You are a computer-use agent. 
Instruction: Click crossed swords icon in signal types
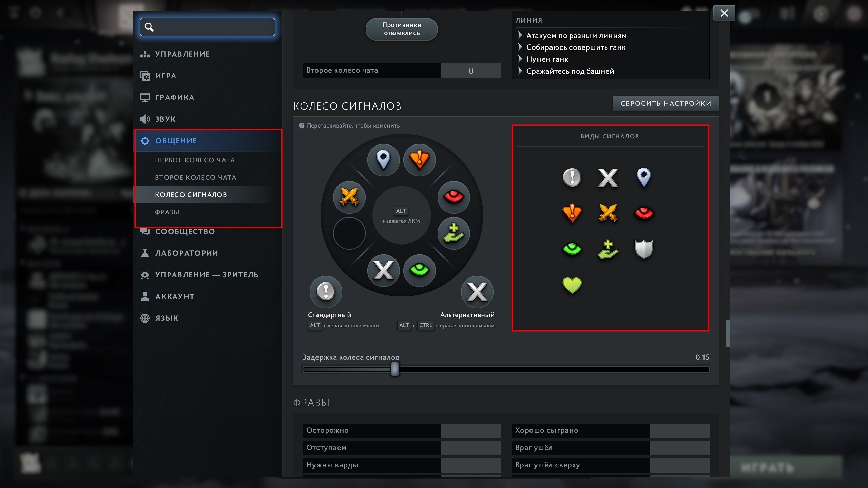tap(608, 213)
